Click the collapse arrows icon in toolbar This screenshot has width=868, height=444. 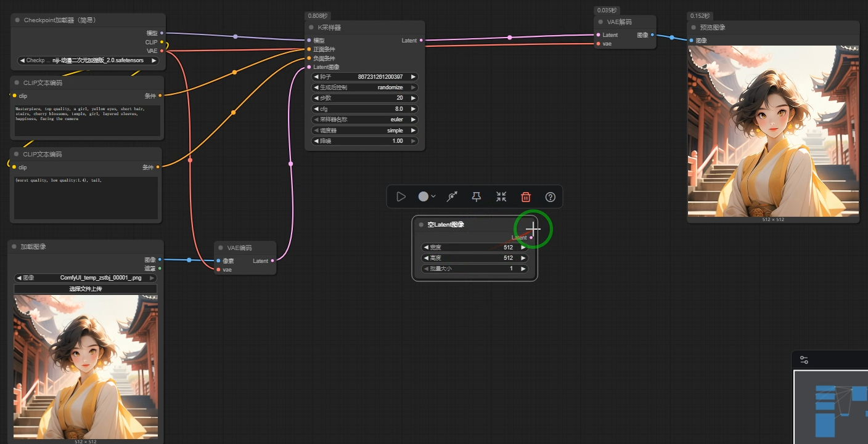tap(501, 196)
